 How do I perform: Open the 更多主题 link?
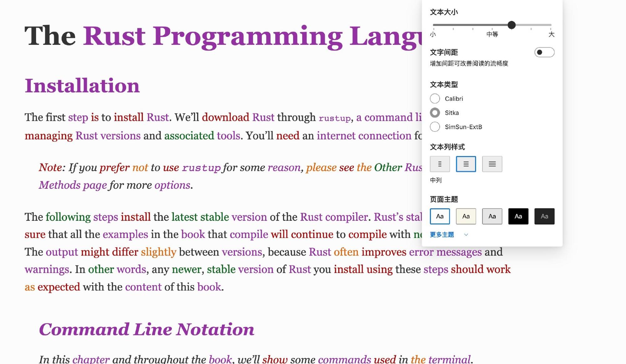pyautogui.click(x=442, y=235)
